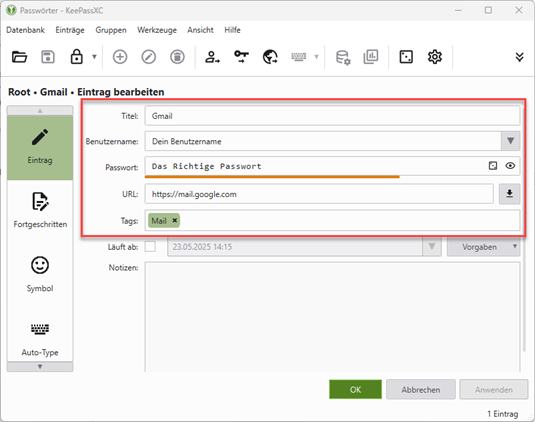535x422 pixels.
Task: Open password generator dice toolbar icon
Action: [x=406, y=57]
